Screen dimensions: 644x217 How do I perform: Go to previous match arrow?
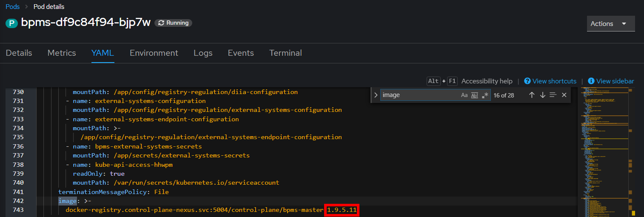click(532, 95)
